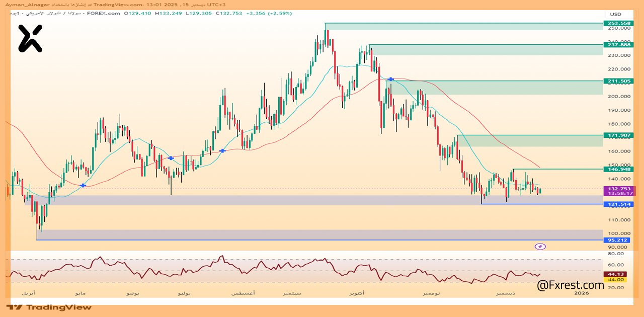Click the TradingView logo at bottom left
644x317 pixels.
49,307
